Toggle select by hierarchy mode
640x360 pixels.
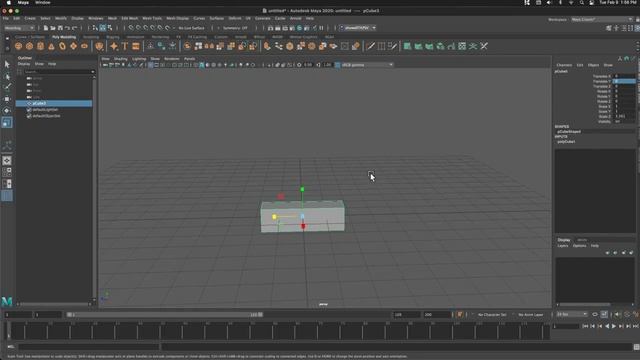coord(95,28)
